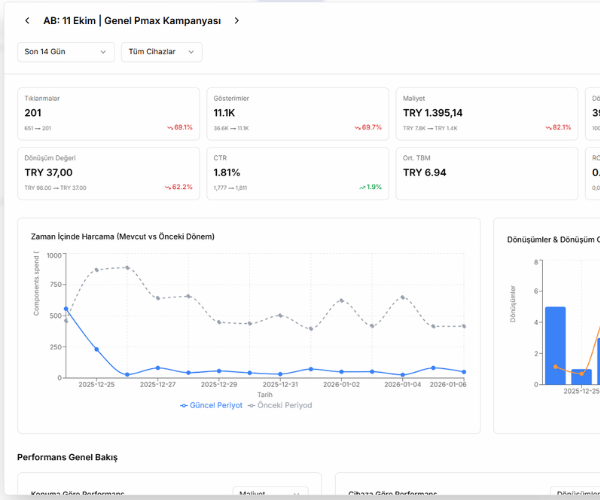The height and width of the screenshot is (500, 600).
Task: Click the down-trend icon on Gösterimler card
Action: tap(358, 128)
